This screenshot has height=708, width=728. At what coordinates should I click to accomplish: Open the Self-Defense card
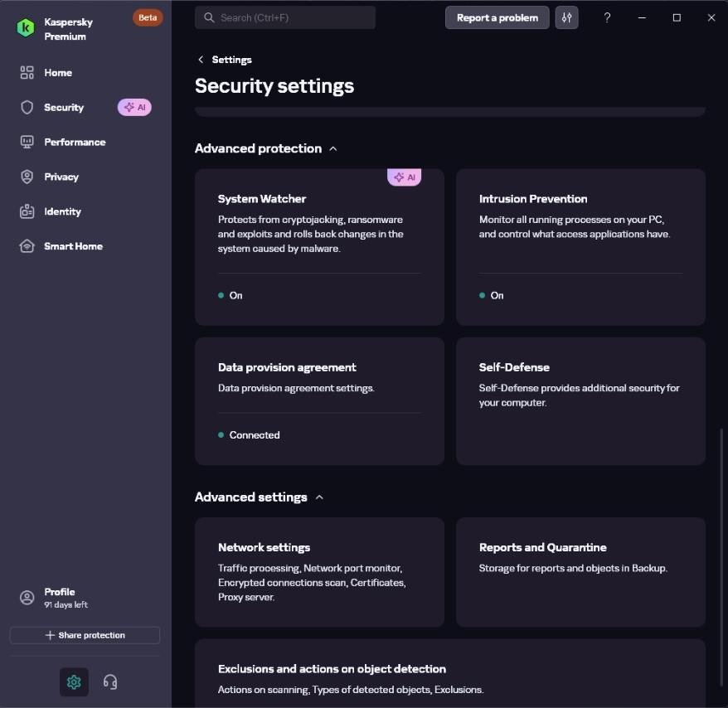tap(580, 401)
